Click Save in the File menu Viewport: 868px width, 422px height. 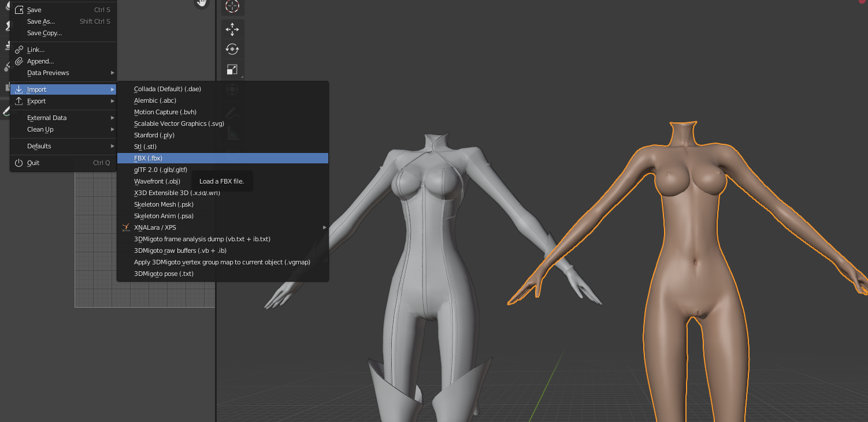point(64,10)
